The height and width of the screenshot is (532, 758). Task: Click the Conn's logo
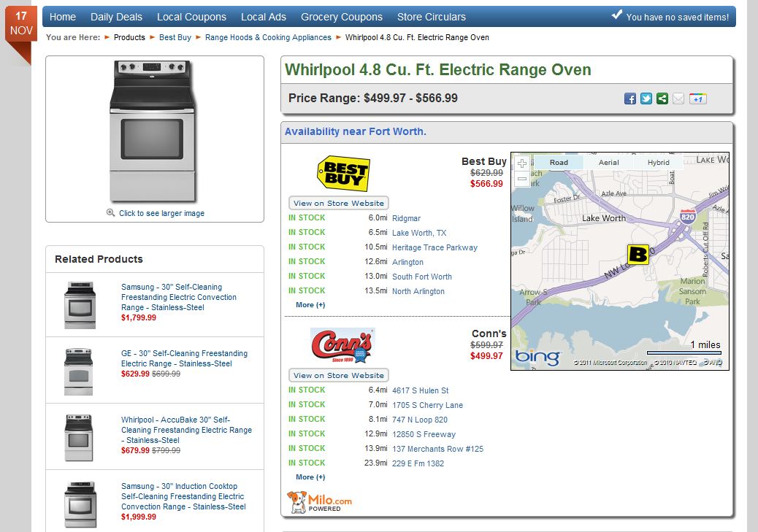[x=342, y=345]
